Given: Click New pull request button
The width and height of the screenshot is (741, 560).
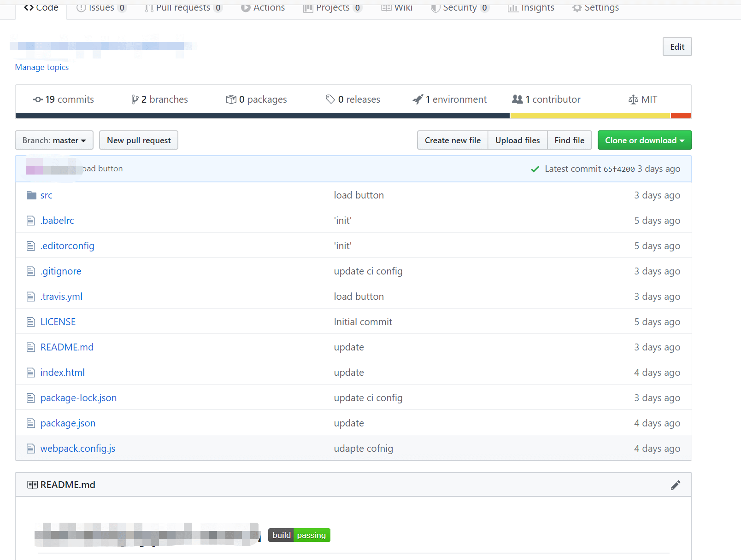Looking at the screenshot, I should 139,140.
